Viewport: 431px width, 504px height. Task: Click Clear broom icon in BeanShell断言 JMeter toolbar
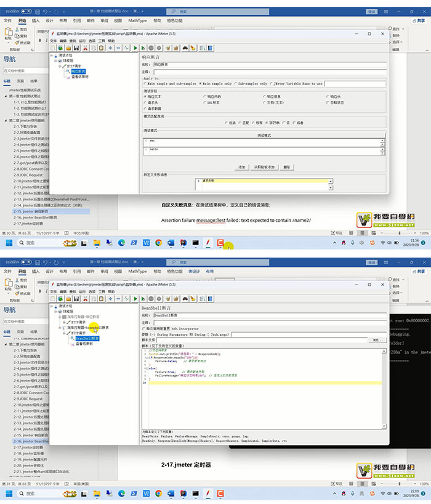pyautogui.click(x=167, y=299)
